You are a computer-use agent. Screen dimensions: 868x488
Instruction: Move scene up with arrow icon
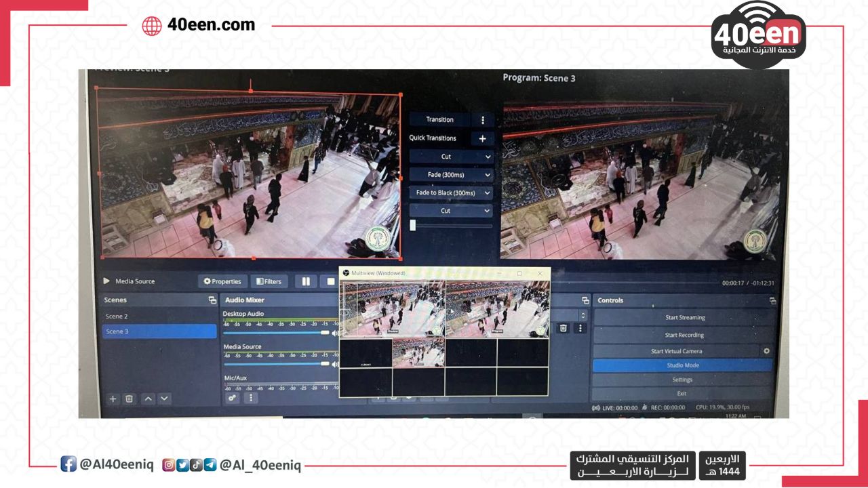(x=148, y=399)
